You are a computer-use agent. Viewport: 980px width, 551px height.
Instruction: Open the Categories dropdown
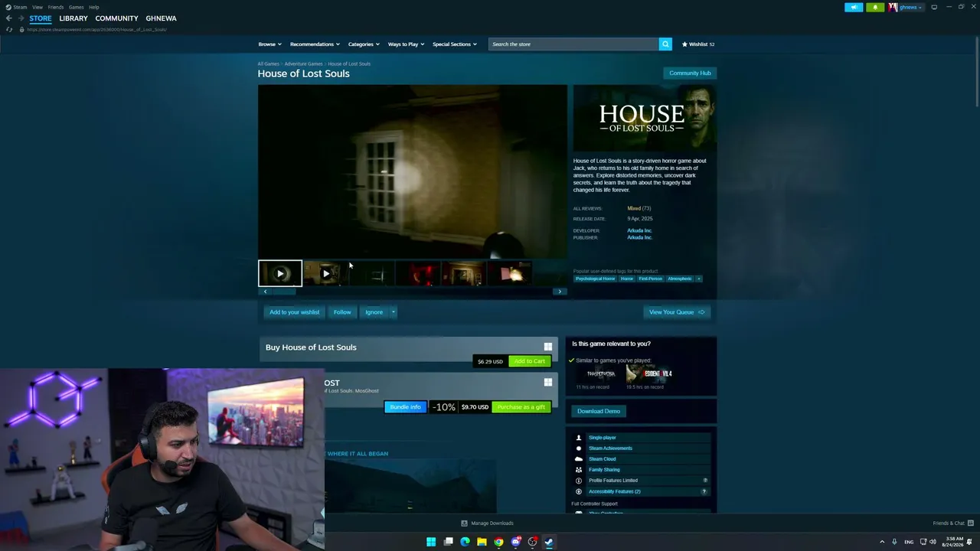364,44
